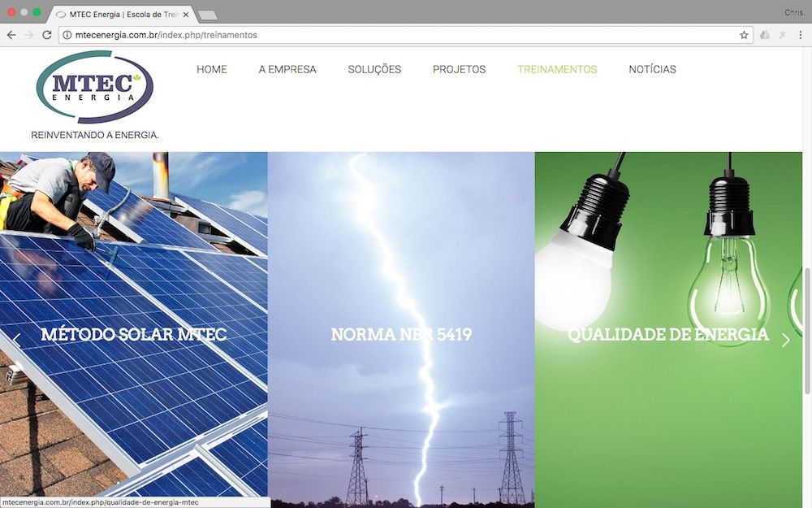Image resolution: width=812 pixels, height=508 pixels.
Task: Open the A EMPRESA menu item
Action: 287,69
